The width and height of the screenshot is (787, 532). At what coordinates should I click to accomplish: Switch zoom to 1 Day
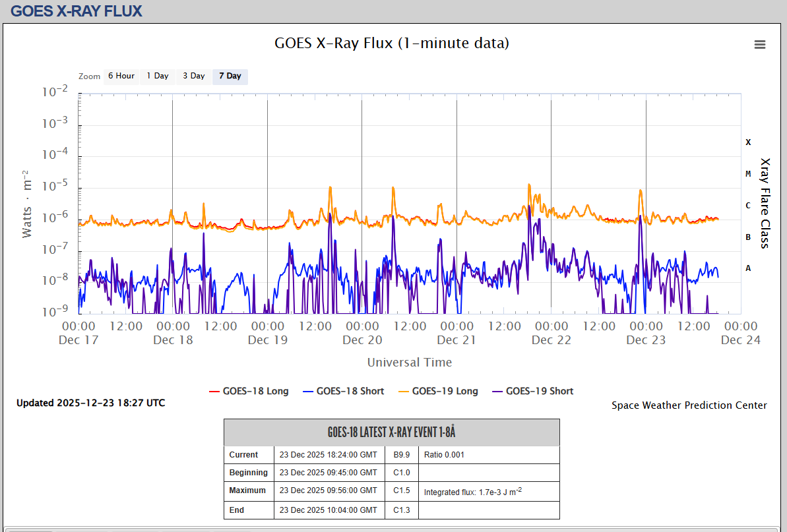[158, 76]
